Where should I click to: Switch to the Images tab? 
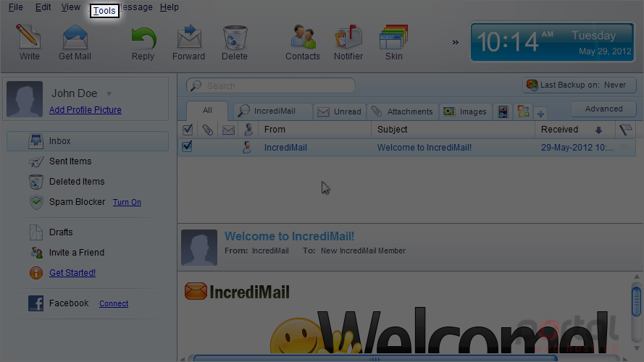click(465, 111)
